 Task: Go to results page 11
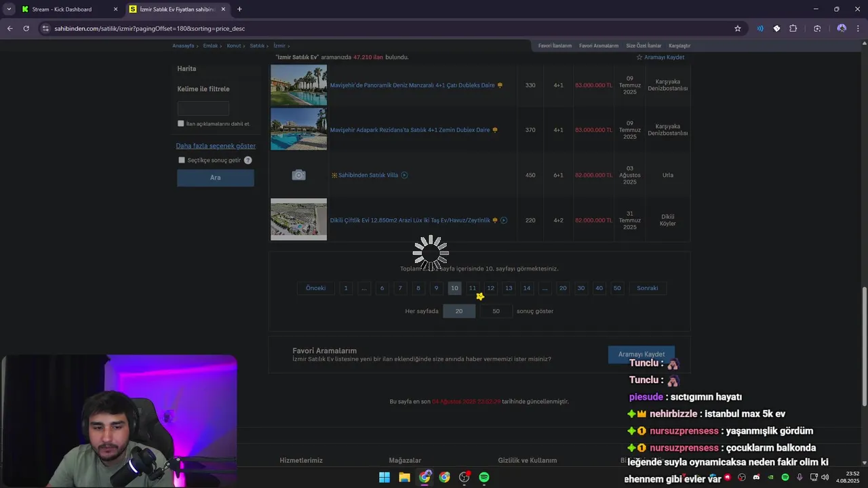[x=473, y=288]
